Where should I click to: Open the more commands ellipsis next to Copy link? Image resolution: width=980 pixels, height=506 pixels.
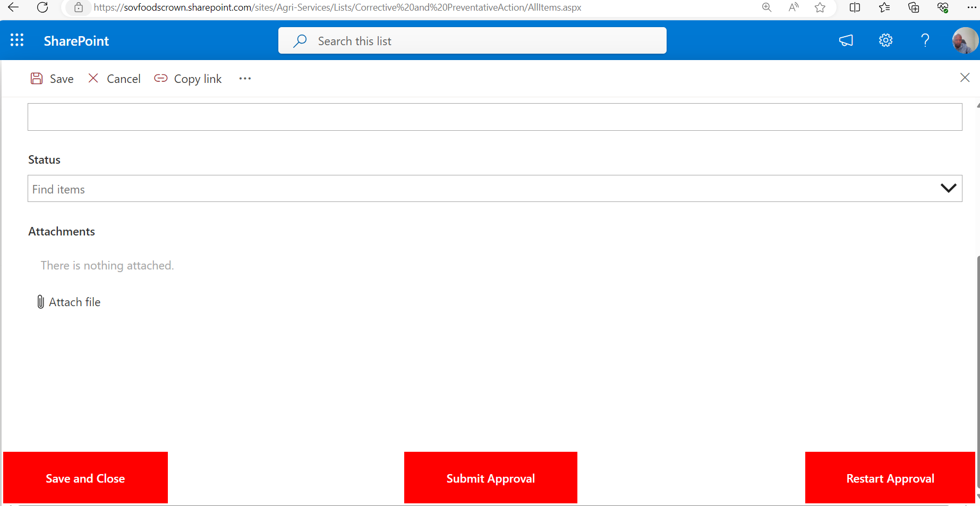coord(244,78)
